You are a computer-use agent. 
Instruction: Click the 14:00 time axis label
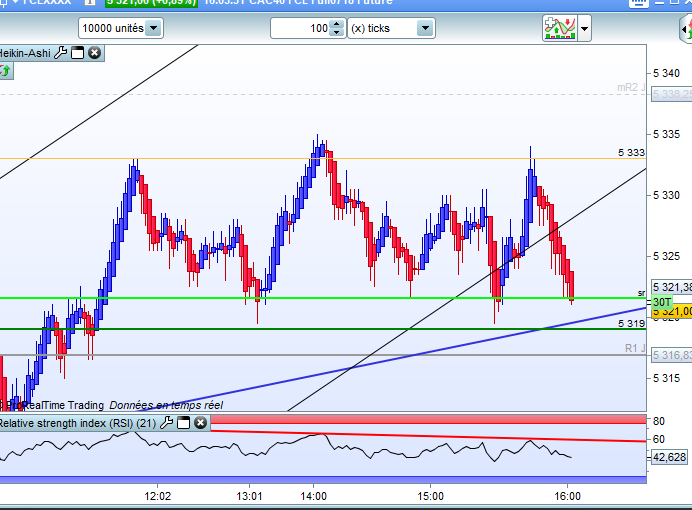[x=313, y=496]
